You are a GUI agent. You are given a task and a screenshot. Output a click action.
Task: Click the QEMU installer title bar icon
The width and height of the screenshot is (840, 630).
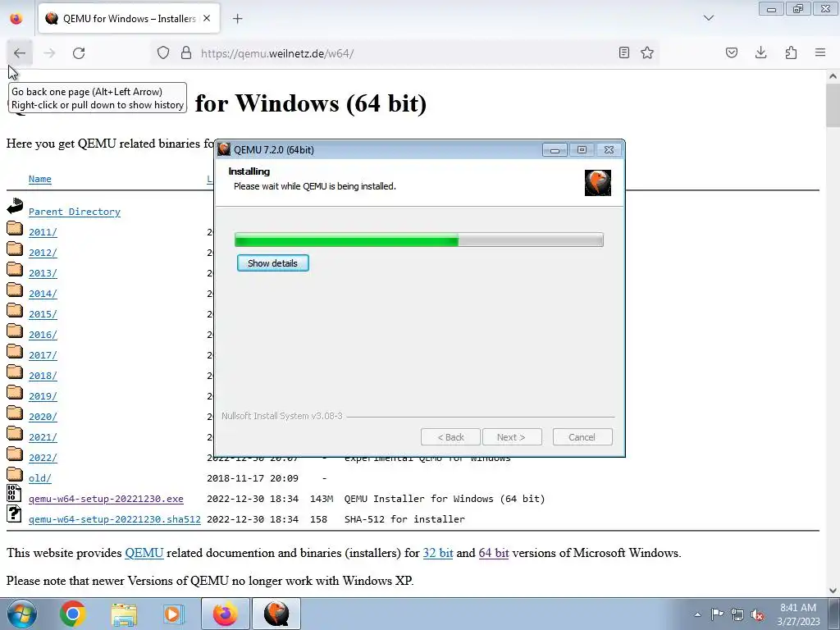point(224,149)
